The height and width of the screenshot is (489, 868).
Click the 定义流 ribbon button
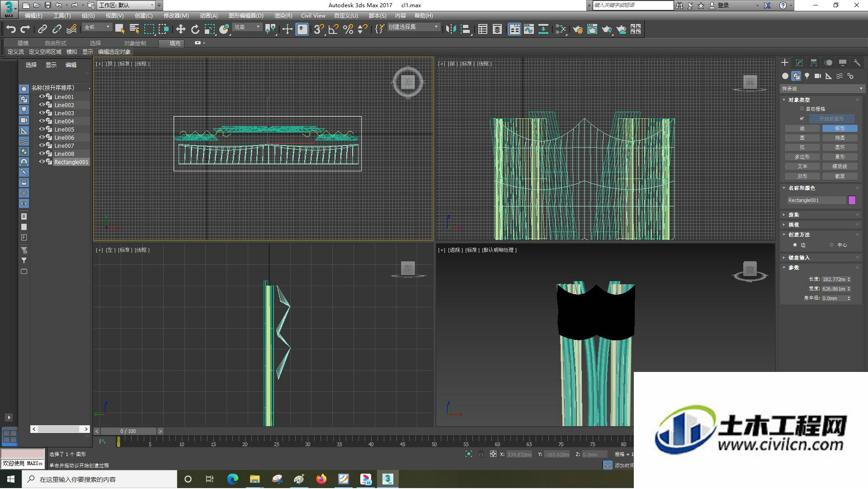[16, 52]
